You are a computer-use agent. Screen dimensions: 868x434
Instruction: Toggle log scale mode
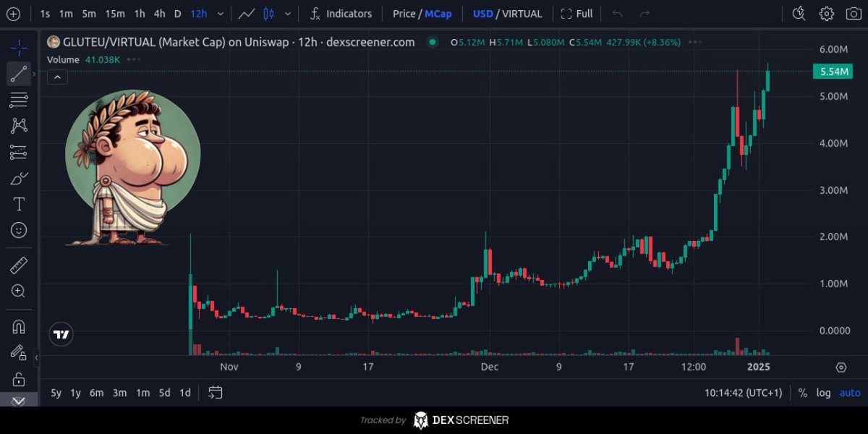tap(824, 393)
